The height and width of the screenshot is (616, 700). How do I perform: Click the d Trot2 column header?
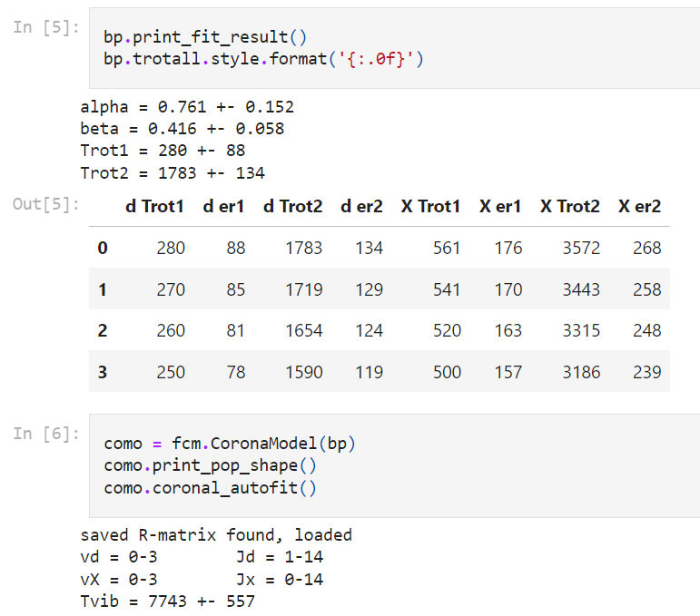tap(293, 207)
